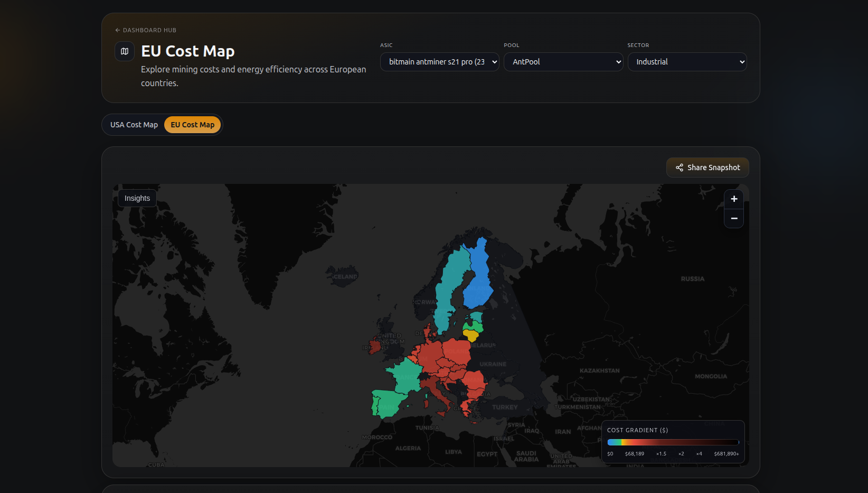
Task: Zoom out using the minus icon on map
Action: [734, 218]
